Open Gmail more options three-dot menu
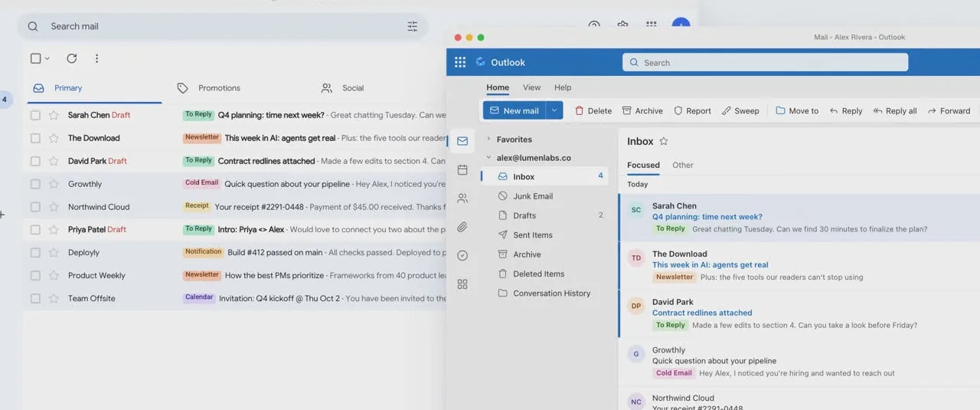Viewport: 980px width, 410px height. point(96,58)
